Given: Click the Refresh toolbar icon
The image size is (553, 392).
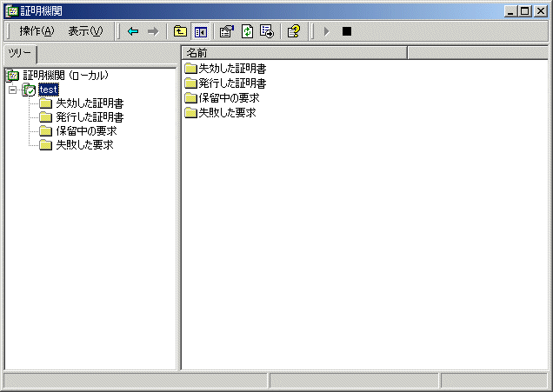Looking at the screenshot, I should (247, 32).
